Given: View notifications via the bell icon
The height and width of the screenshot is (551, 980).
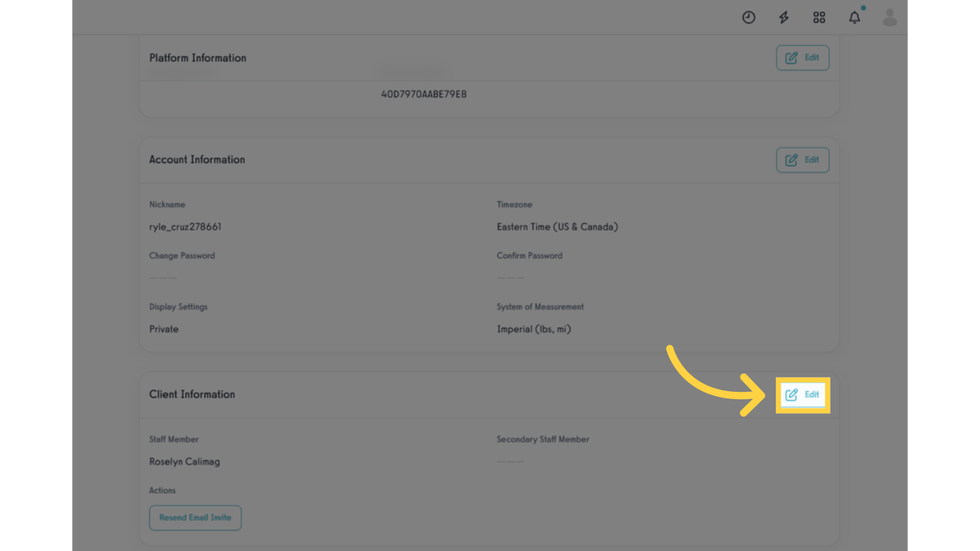Looking at the screenshot, I should 854,17.
